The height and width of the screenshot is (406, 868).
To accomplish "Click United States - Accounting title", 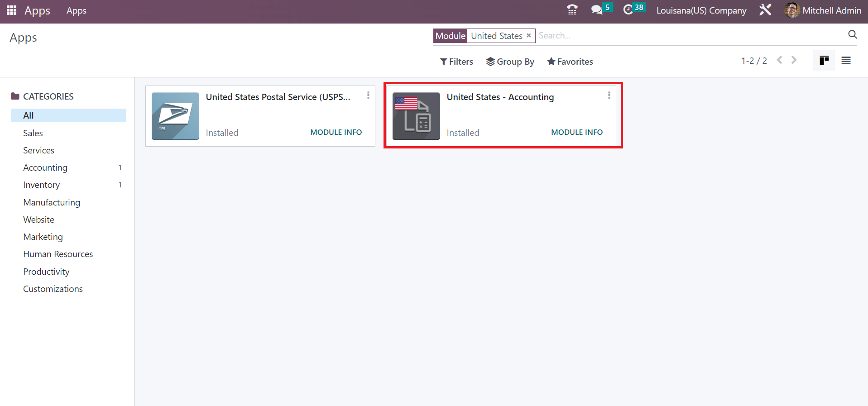I will coord(500,97).
